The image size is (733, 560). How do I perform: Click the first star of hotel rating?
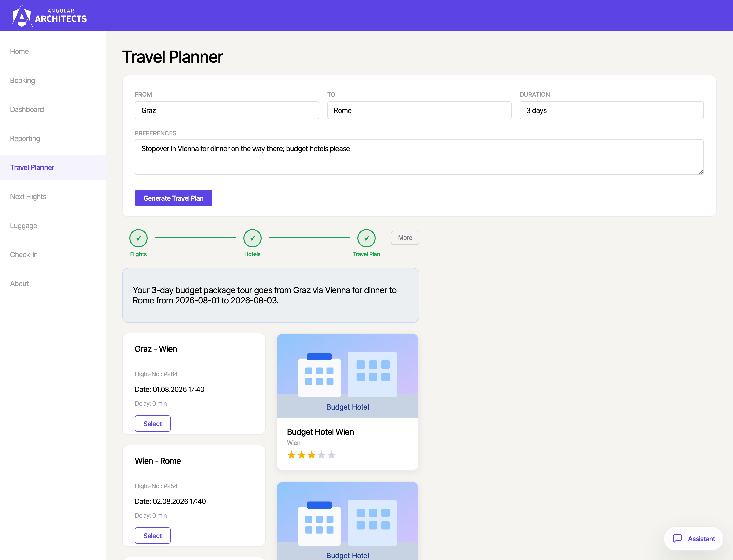(291, 455)
